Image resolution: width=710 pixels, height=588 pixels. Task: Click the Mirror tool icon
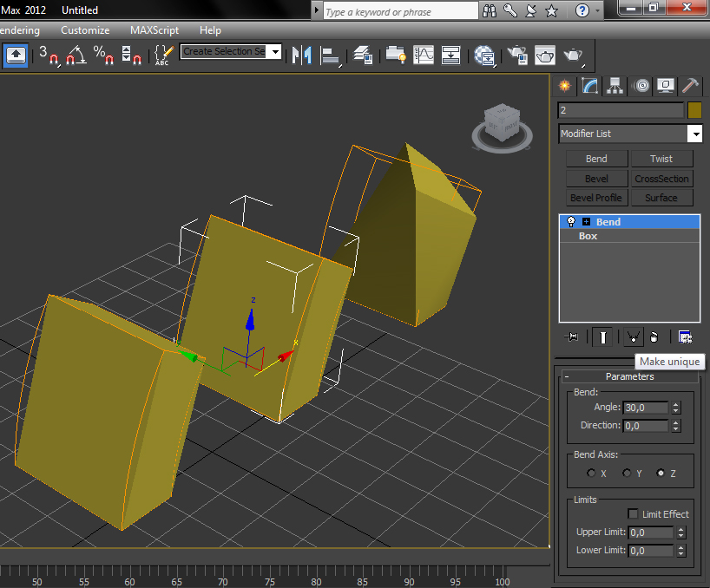pos(302,56)
